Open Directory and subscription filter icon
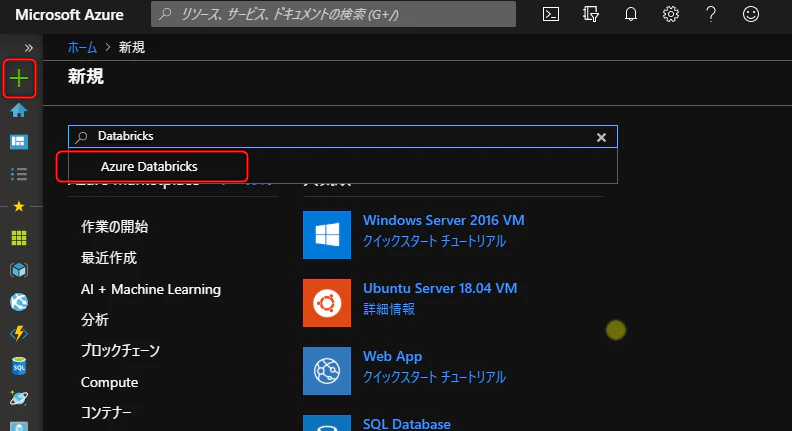The image size is (792, 431). tap(591, 14)
